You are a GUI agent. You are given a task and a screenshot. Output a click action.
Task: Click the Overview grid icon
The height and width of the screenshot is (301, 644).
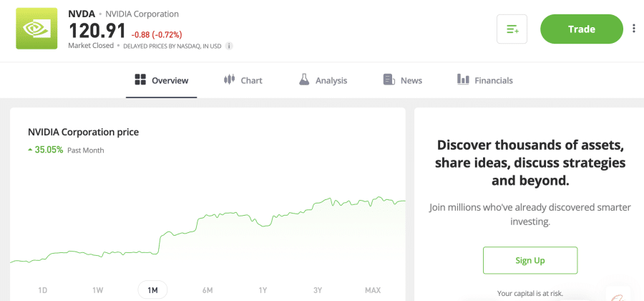coord(140,80)
